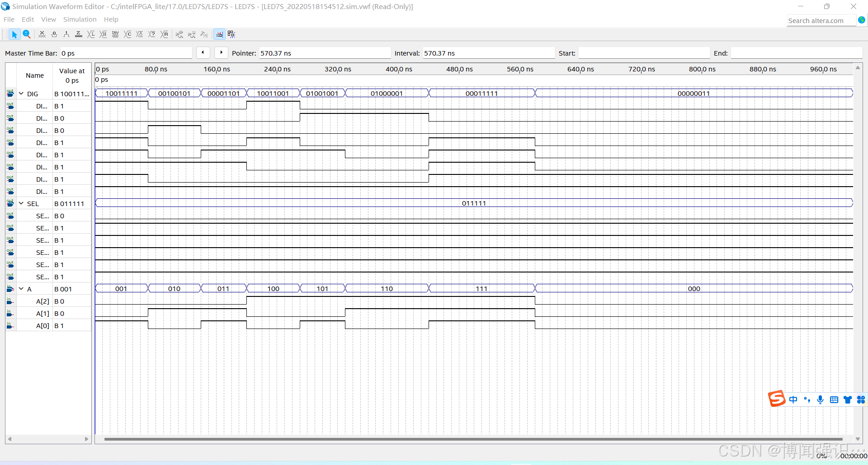Open the IME skin (shirt) icon
The width and height of the screenshot is (868, 465).
click(848, 399)
